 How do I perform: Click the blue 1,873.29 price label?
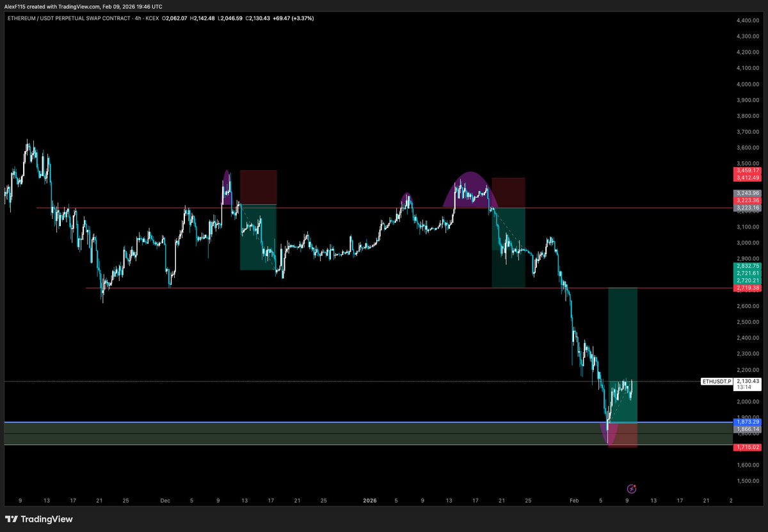point(748,422)
